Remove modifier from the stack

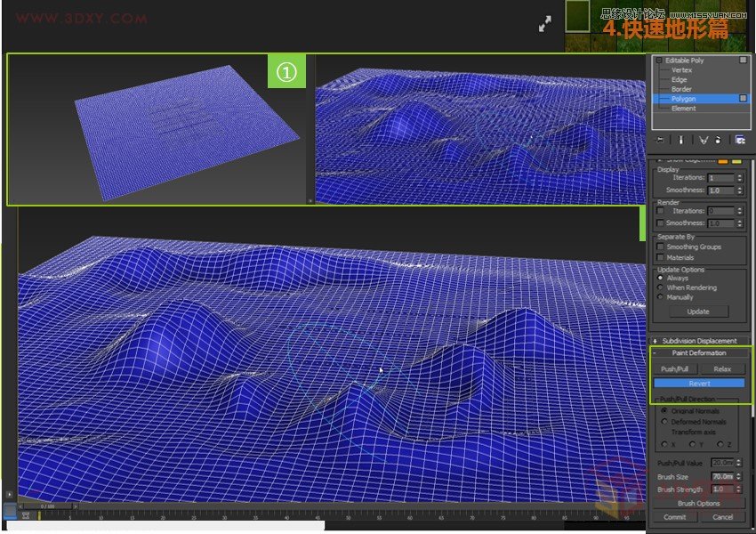(718, 140)
